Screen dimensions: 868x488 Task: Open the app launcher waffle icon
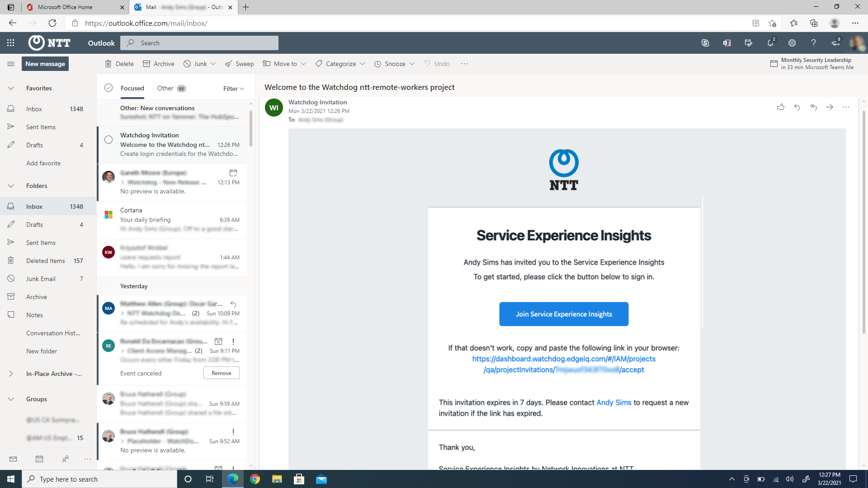11,43
